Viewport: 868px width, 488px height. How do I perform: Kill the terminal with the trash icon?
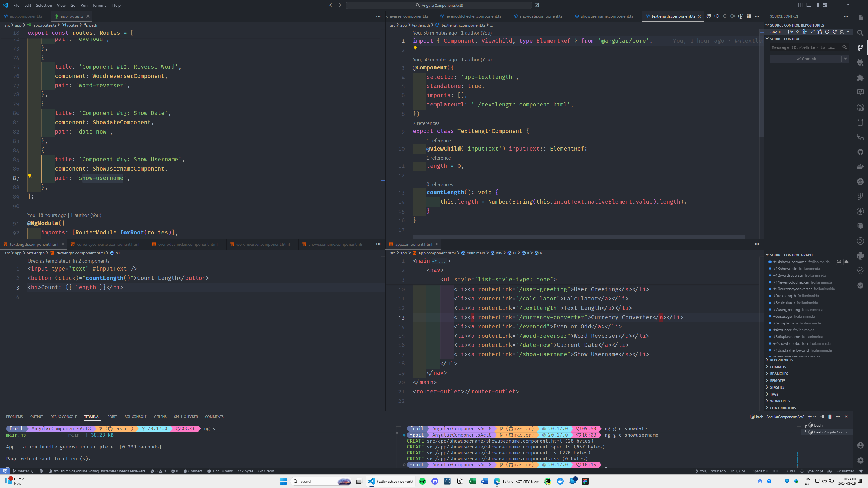pos(830,417)
